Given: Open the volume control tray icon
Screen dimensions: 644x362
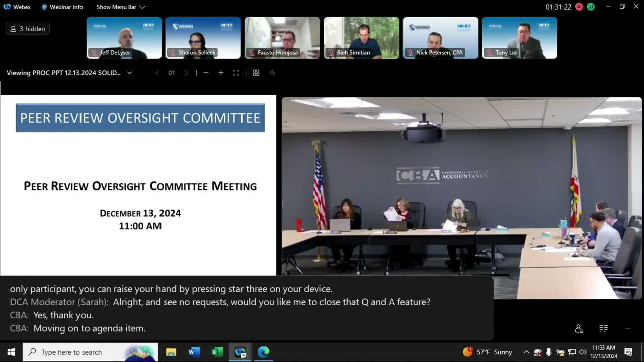Looking at the screenshot, I should [x=583, y=352].
